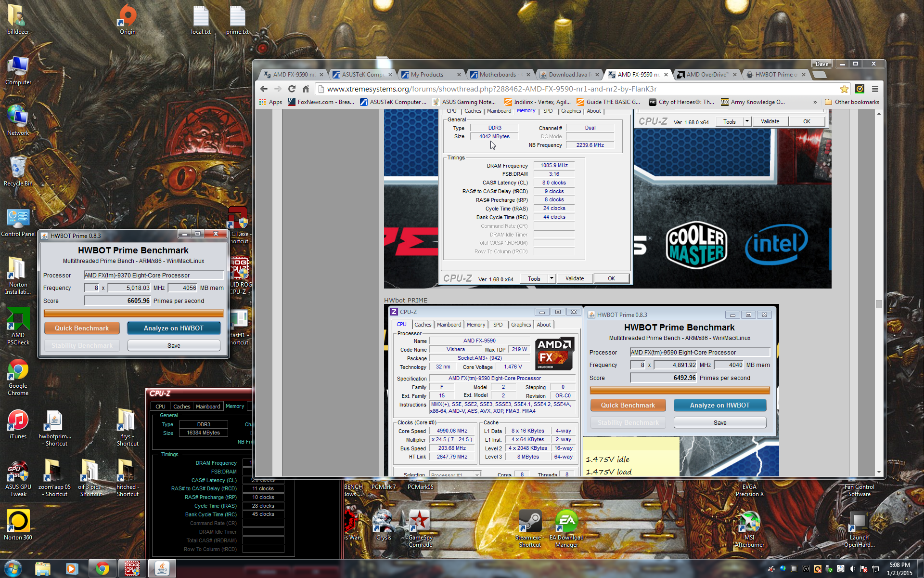Open Apps shortcut in bookmarks bar
The image size is (924, 578).
(x=270, y=102)
